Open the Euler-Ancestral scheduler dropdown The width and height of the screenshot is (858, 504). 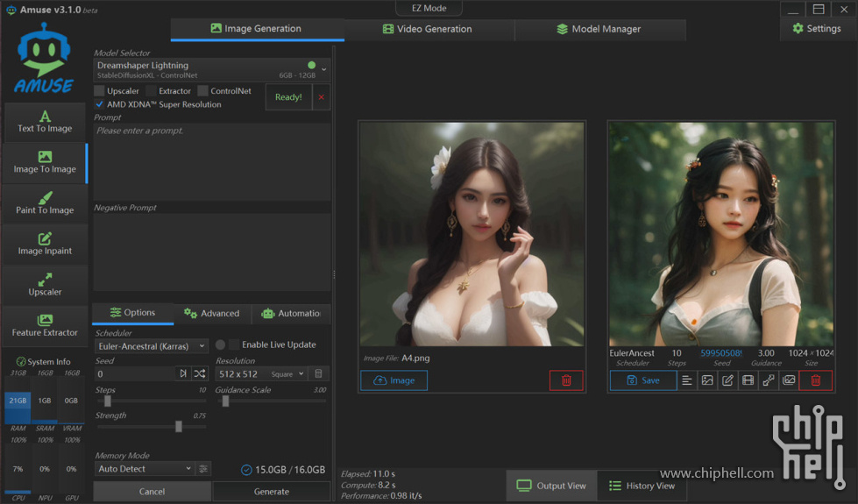coord(152,346)
